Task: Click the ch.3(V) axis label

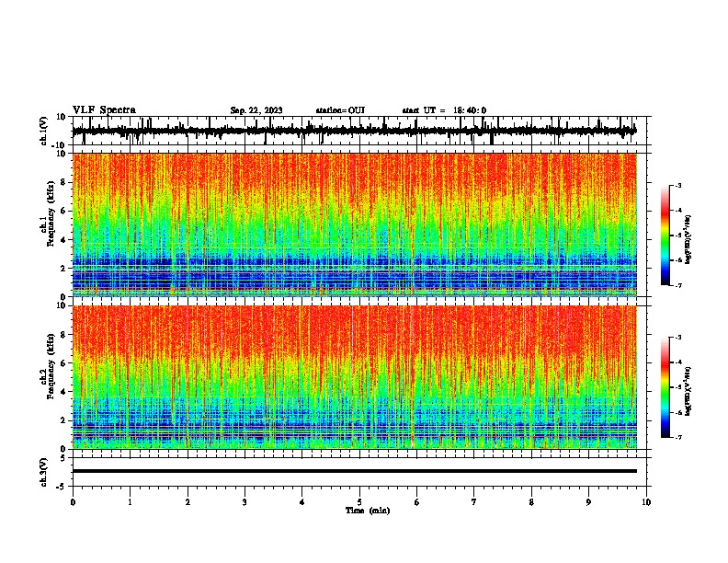Action: click(44, 473)
